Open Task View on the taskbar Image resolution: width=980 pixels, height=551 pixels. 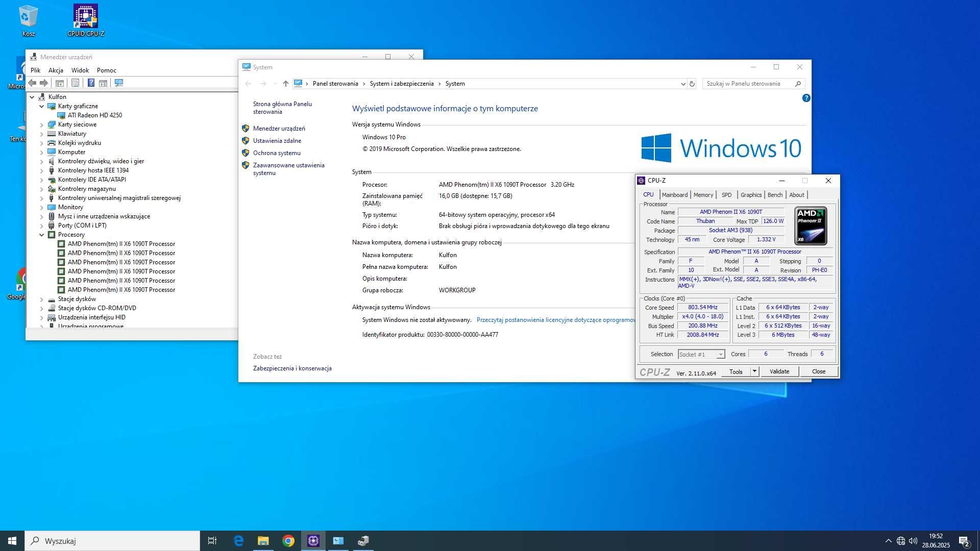pos(212,541)
